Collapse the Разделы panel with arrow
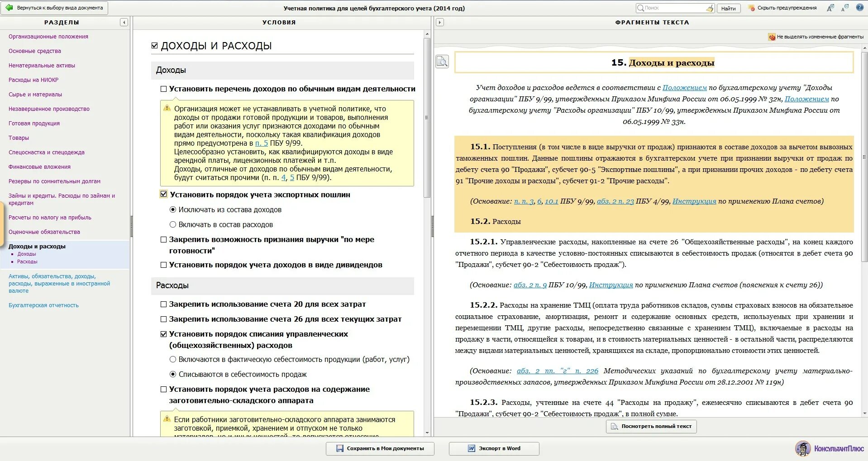This screenshot has height=461, width=868. coord(124,22)
